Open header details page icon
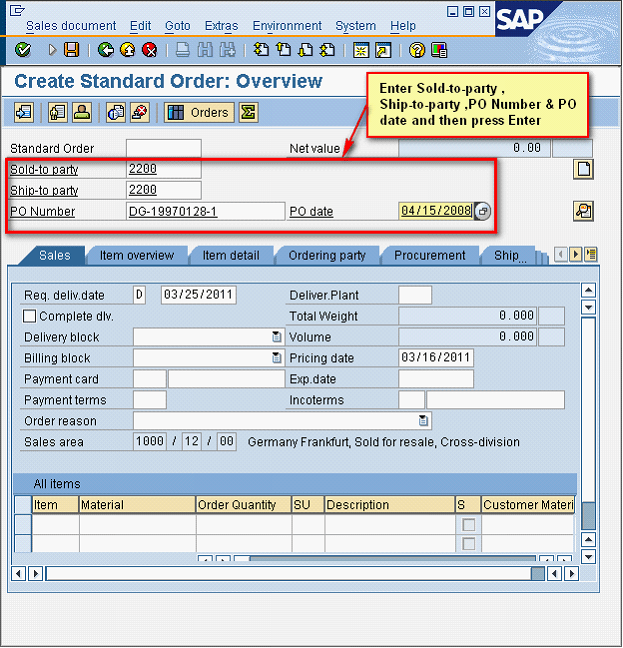 [x=583, y=169]
